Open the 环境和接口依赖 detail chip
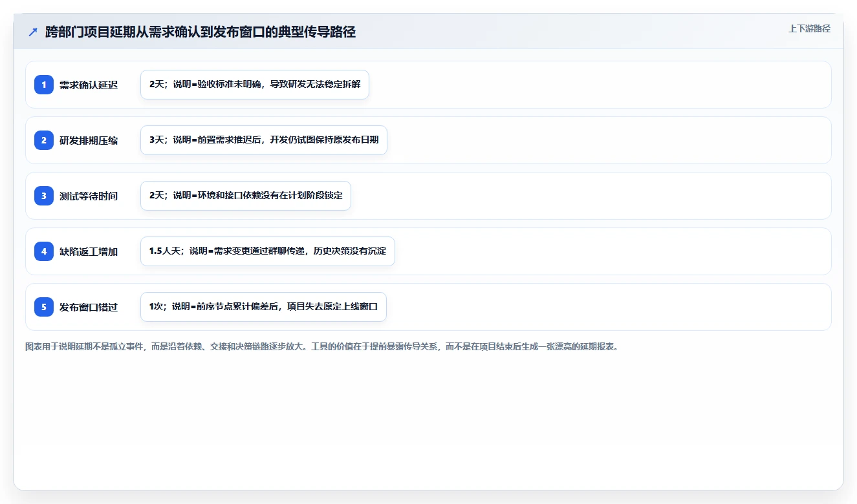This screenshot has width=857, height=504. pos(246,196)
